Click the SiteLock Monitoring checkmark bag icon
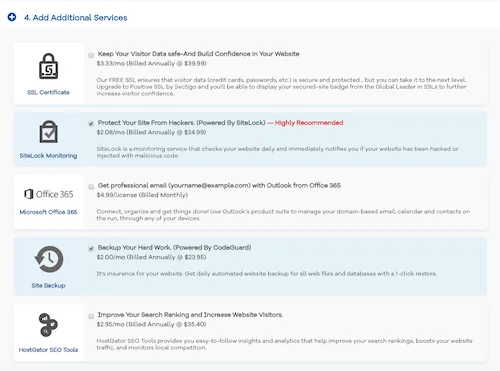Image resolution: width=500 pixels, height=371 pixels. point(49,132)
